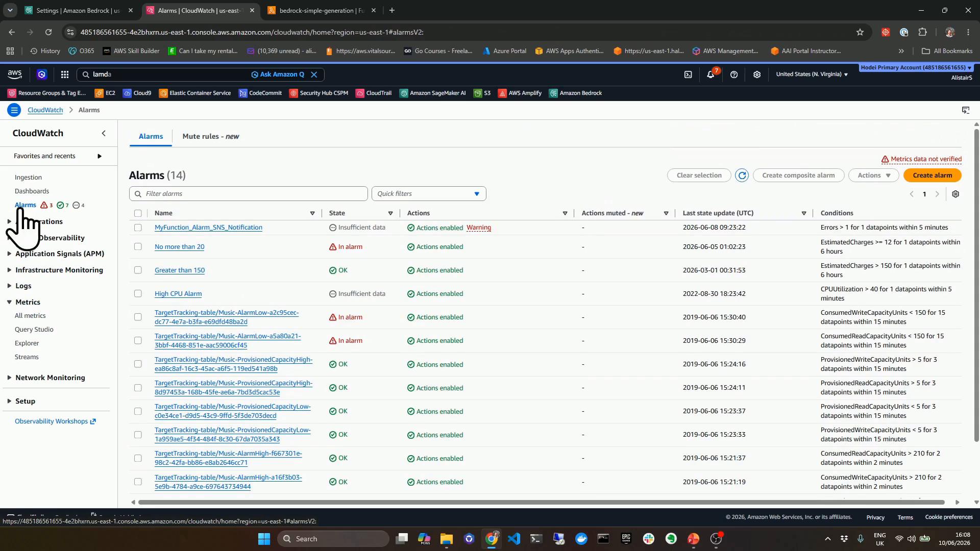Open File Explorer from the taskbar

[447, 539]
